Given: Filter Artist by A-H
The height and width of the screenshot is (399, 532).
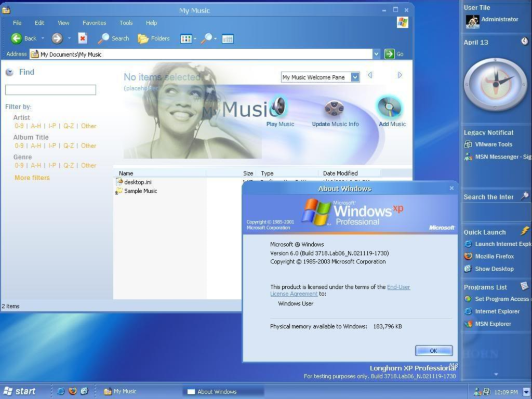Looking at the screenshot, I should 36,126.
